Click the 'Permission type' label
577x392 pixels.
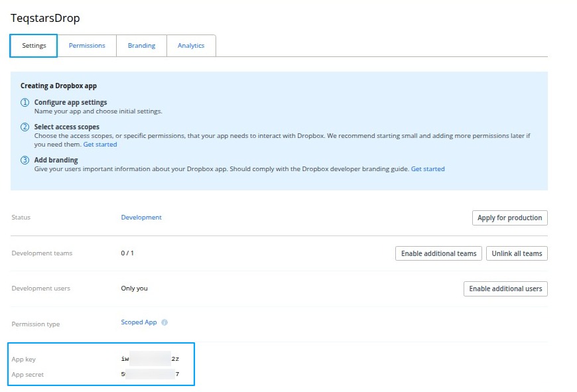pos(36,324)
